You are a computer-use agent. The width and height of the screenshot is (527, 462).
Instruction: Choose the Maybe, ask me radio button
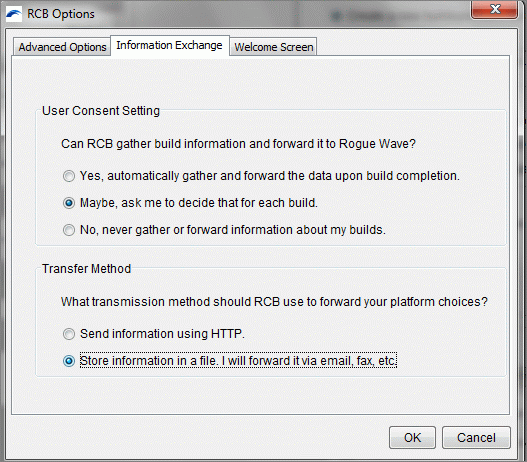[x=69, y=203]
